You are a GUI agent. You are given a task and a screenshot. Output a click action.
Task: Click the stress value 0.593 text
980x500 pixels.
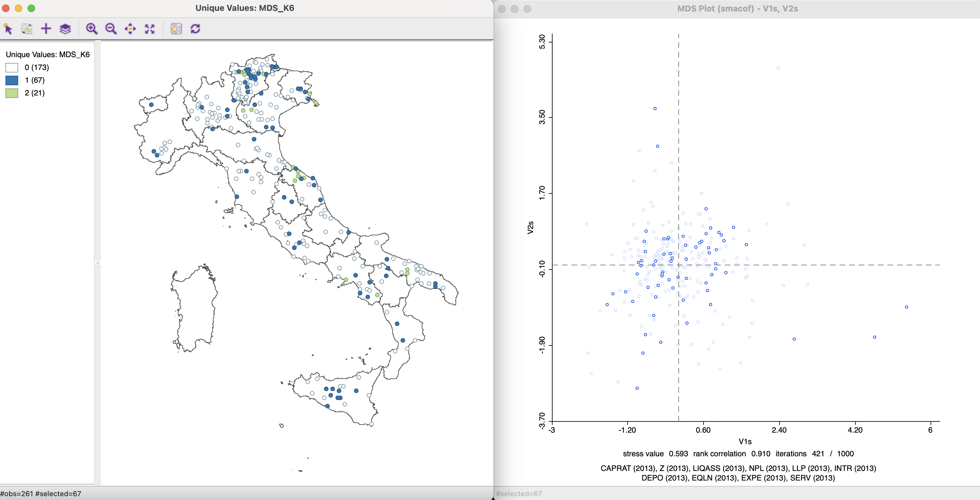[x=655, y=454]
